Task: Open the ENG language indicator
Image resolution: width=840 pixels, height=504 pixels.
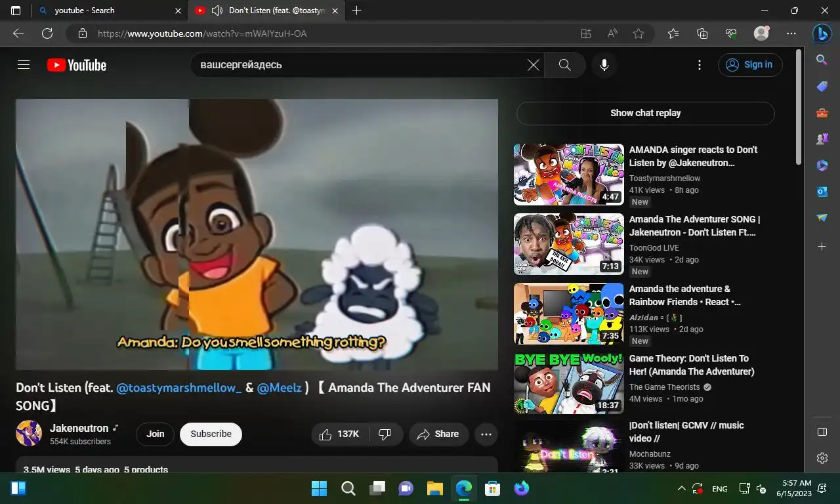Action: pyautogui.click(x=720, y=489)
